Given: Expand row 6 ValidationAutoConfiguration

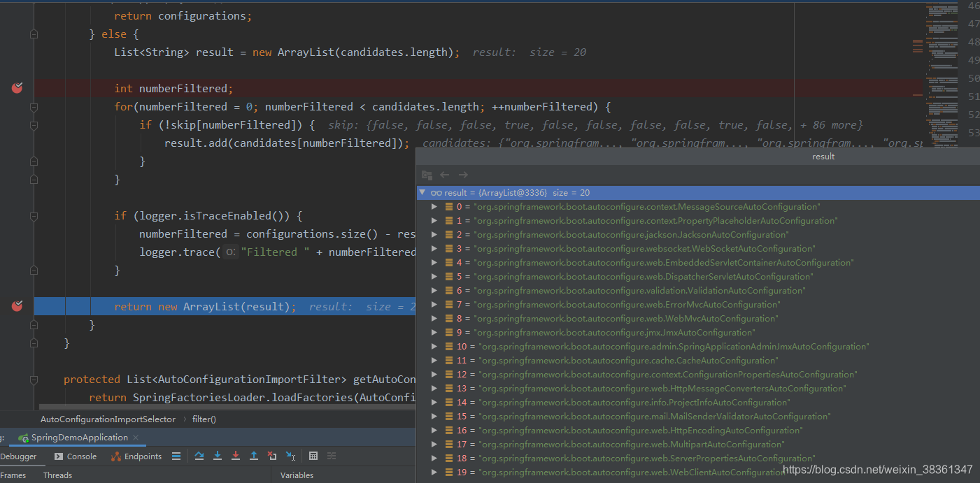Looking at the screenshot, I should 434,290.
